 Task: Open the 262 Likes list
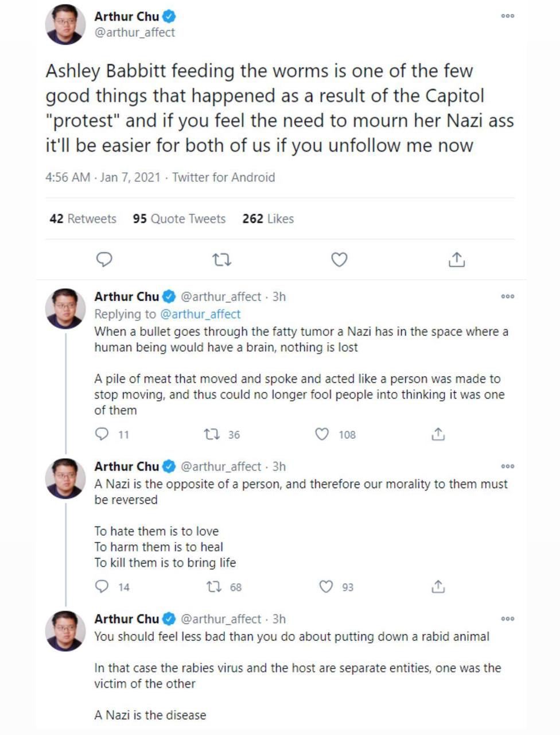(x=268, y=219)
